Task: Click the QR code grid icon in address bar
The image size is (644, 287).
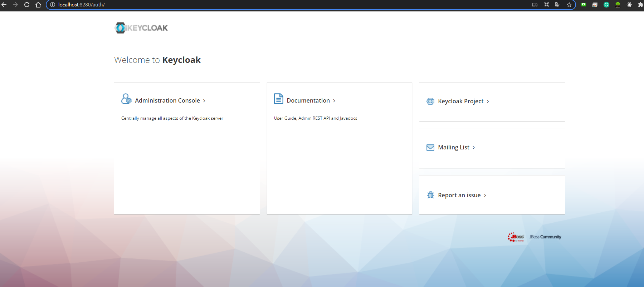Action: coord(546,5)
